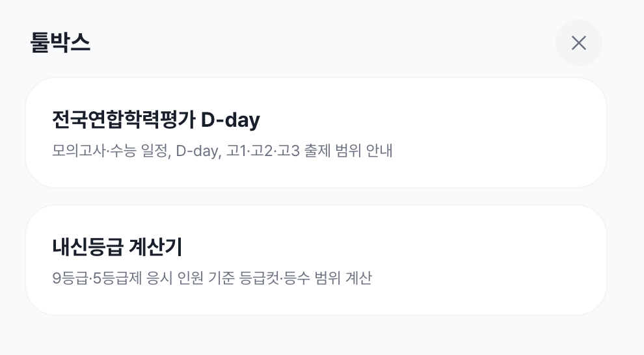Select the 9등급·5등급제 응시 인원 description line

[212, 278]
